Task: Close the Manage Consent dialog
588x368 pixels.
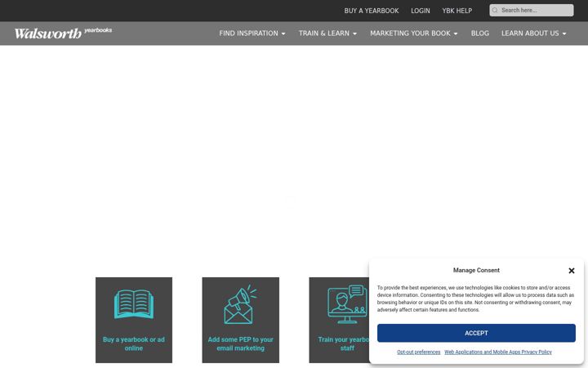Action: (572, 271)
